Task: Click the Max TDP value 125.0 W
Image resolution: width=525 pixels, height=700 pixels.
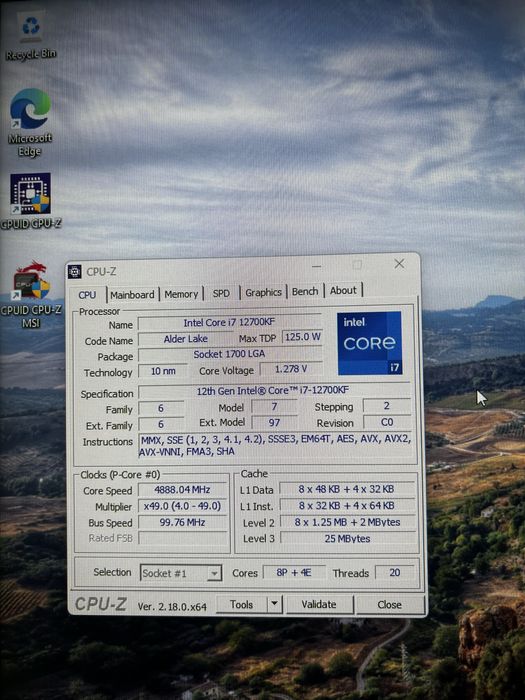Action: coord(303,337)
